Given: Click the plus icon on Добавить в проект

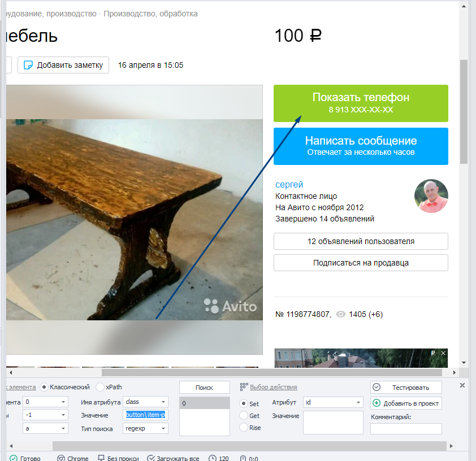Looking at the screenshot, I should (x=377, y=403).
